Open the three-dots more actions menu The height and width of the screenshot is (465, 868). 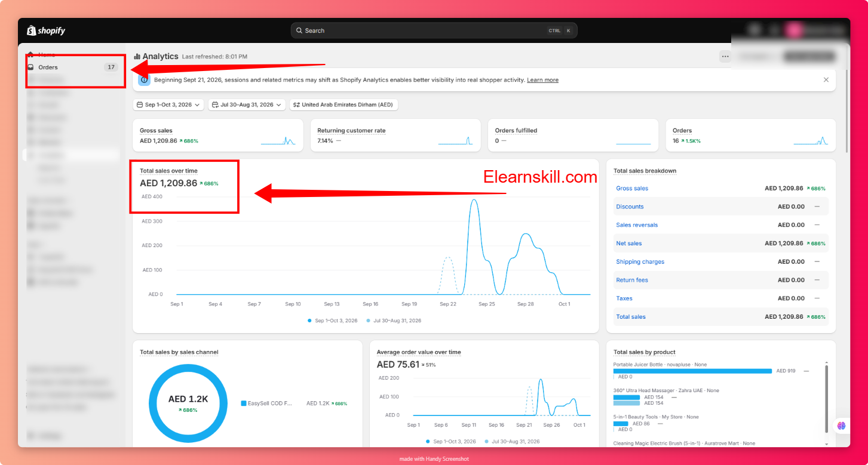[x=725, y=57]
